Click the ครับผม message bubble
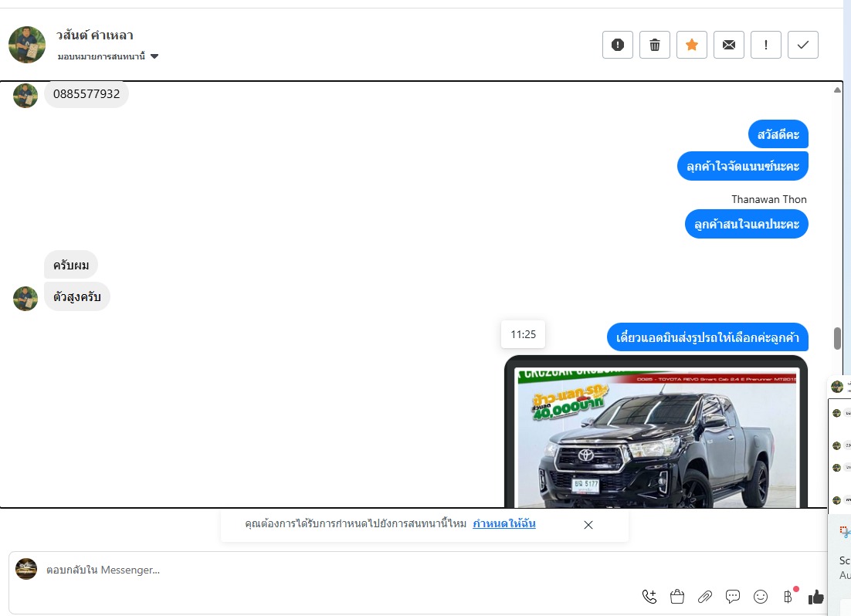This screenshot has height=616, width=851. pos(71,265)
